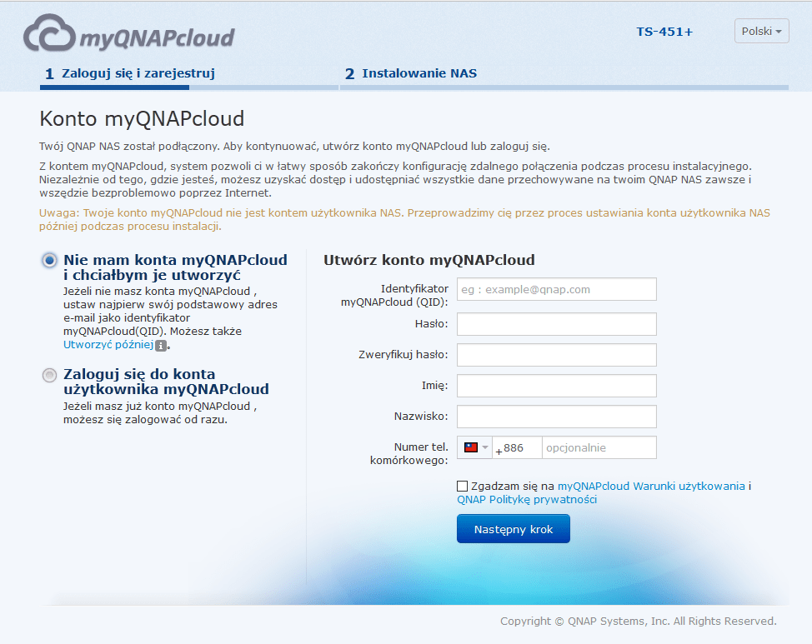812x644 pixels.
Task: Focus the optional mobile number field
Action: click(x=599, y=447)
